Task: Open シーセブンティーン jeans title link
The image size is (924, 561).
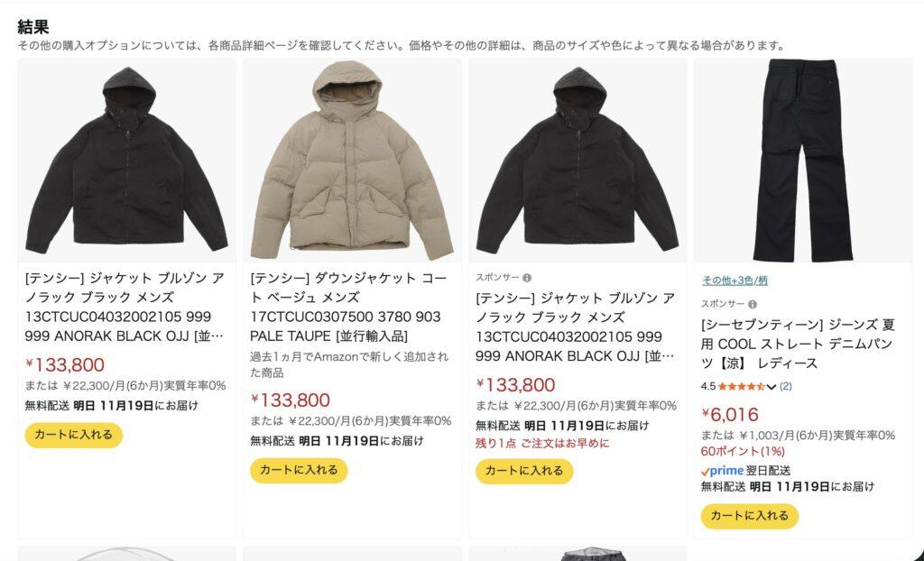Action: click(798, 345)
